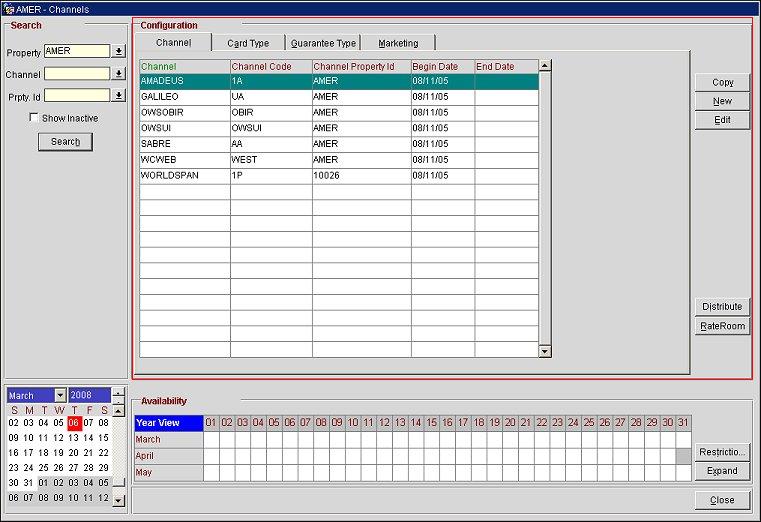Create a new channel with New
The width and height of the screenshot is (761, 522).
pos(722,101)
